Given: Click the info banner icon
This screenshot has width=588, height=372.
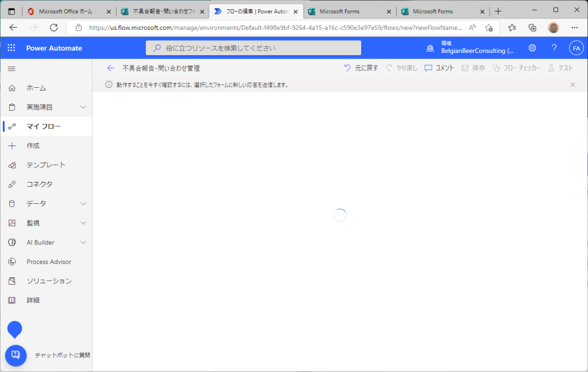Looking at the screenshot, I should [109, 85].
